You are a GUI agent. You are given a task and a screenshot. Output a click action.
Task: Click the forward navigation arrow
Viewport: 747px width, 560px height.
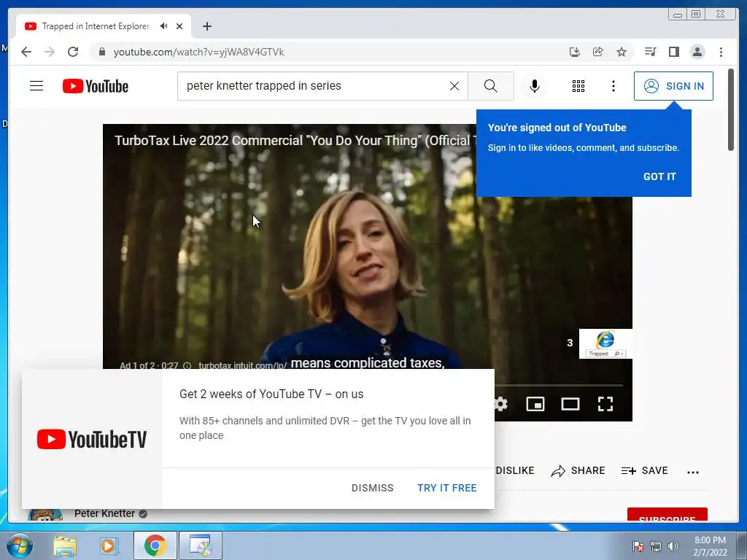pos(50,52)
